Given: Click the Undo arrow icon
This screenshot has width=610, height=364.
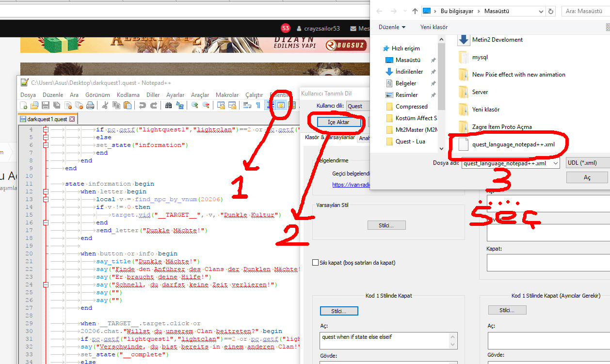Looking at the screenshot, I should pyautogui.click(x=142, y=105).
